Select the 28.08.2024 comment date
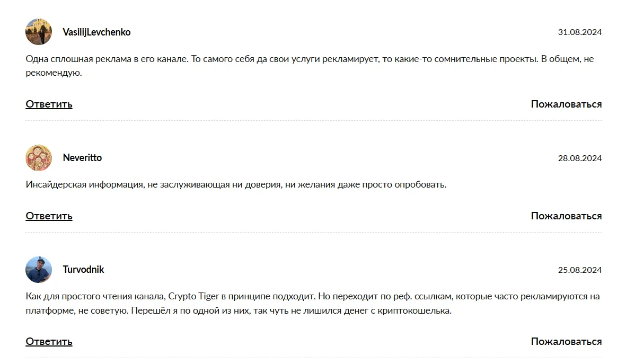 coord(580,158)
